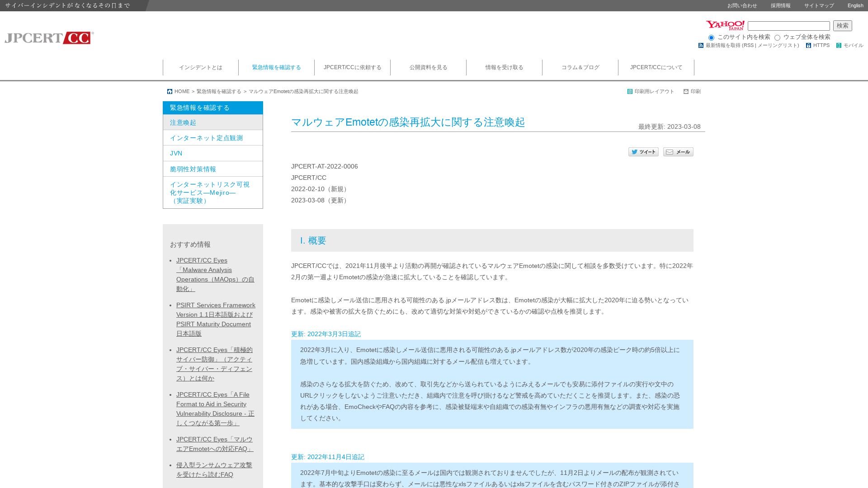Click the HOME breadcrumb house icon
This screenshot has height=488, width=868.
[x=170, y=92]
